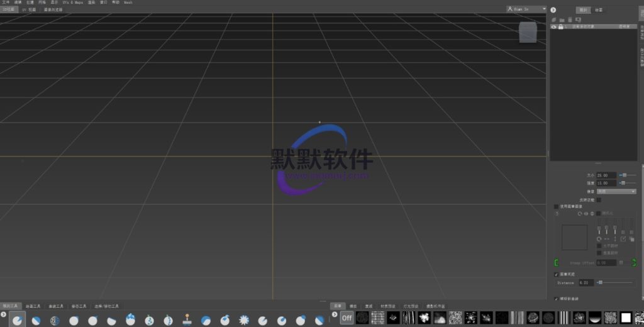The image size is (644, 327).
Task: Switch to the 图像浏览器 tab
Action: 53,10
